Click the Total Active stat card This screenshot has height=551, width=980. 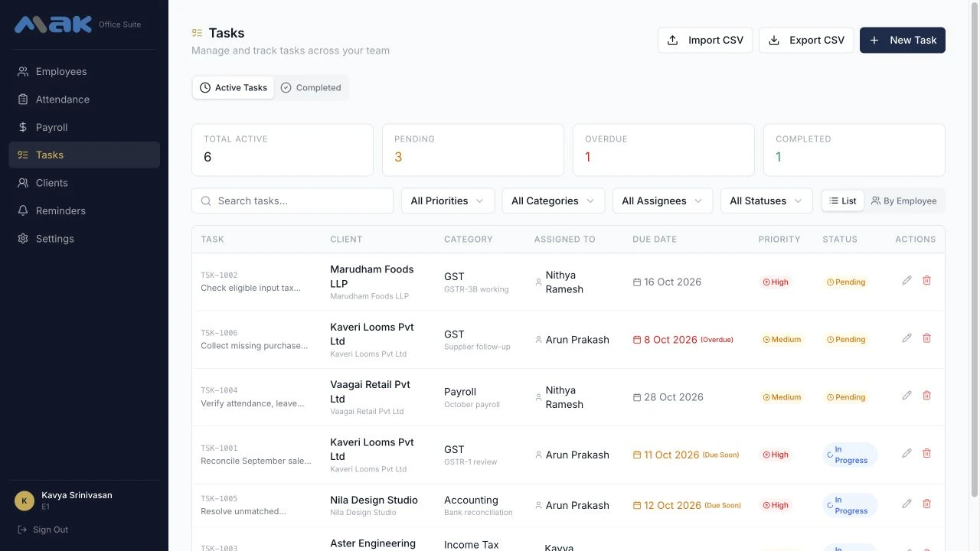pyautogui.click(x=283, y=150)
